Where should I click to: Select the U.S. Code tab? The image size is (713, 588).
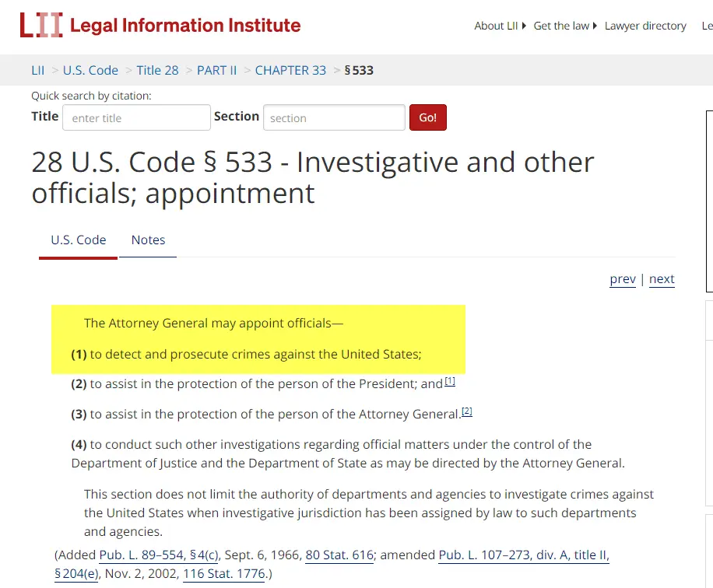click(79, 240)
